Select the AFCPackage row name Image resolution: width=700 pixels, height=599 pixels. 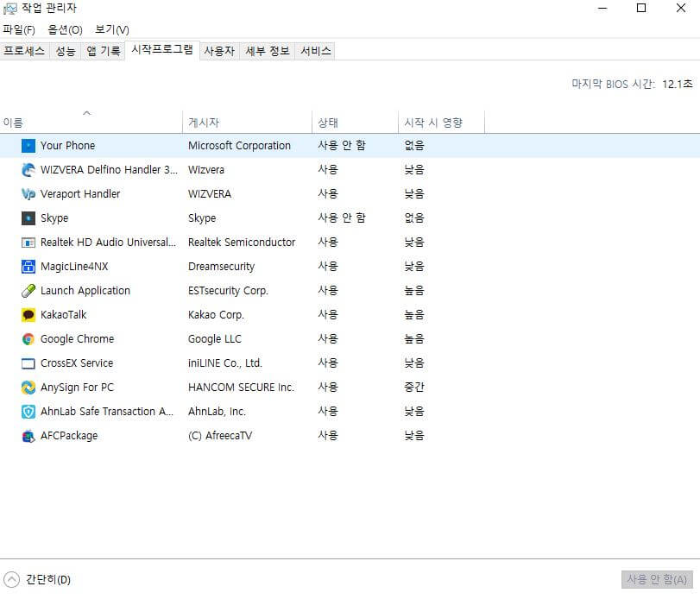coord(69,436)
